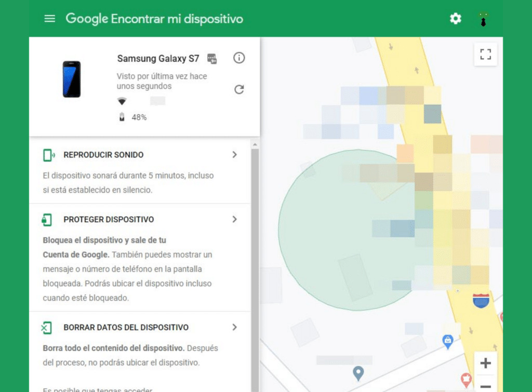Viewport: 532px width, 392px height.
Task: Click 'Visto por última vez' status text
Action: (162, 81)
